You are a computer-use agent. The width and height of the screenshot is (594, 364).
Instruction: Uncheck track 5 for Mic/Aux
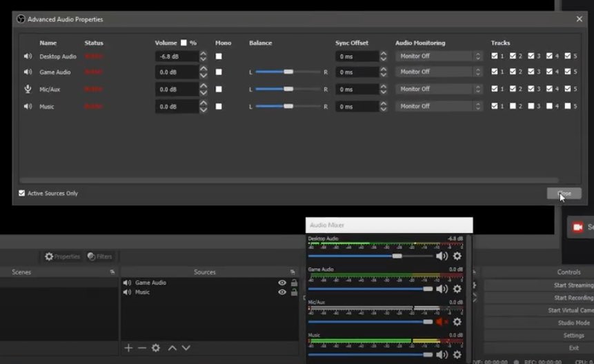pos(568,89)
